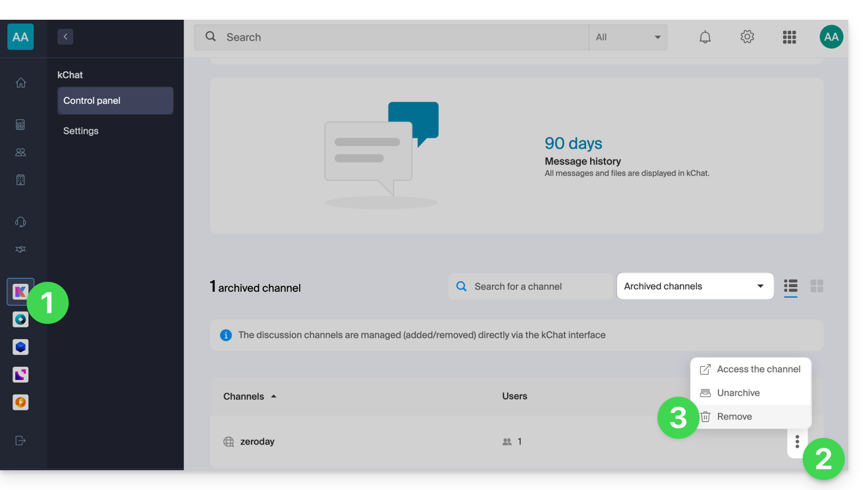
Task: Click the logout icon at the sidebar bottom
Action: pos(20,441)
